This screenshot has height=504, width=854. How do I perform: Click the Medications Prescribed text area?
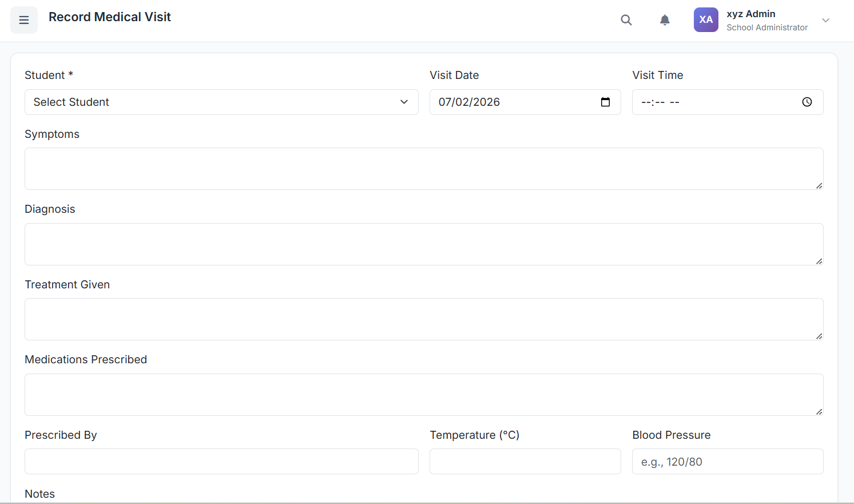click(x=423, y=395)
